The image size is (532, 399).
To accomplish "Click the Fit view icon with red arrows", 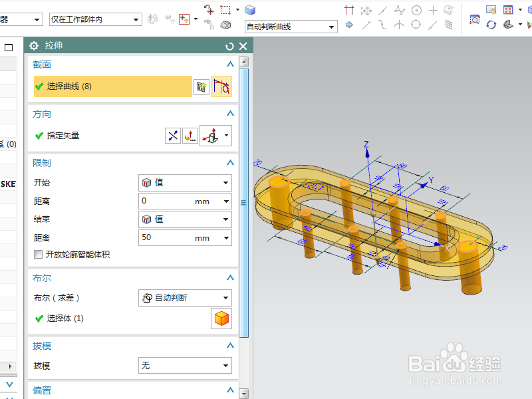I will (508, 10).
